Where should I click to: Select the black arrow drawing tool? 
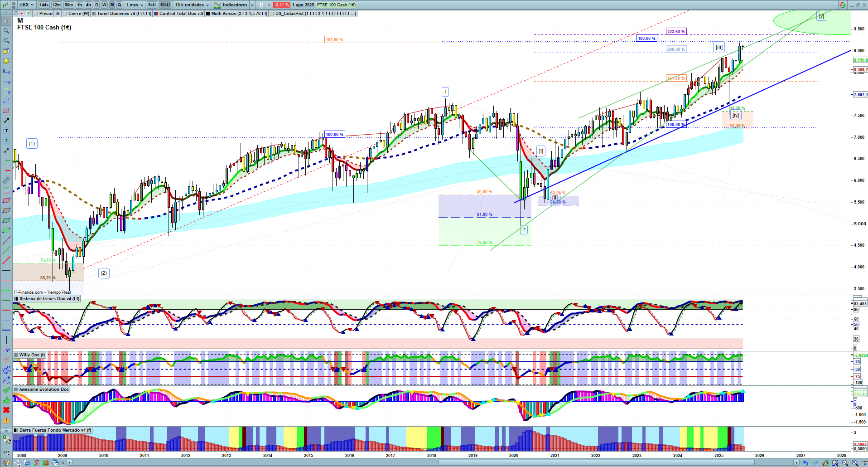coord(6,121)
